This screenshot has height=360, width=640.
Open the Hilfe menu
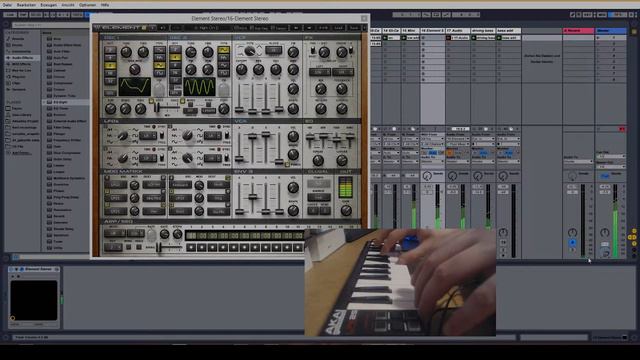coord(105,5)
